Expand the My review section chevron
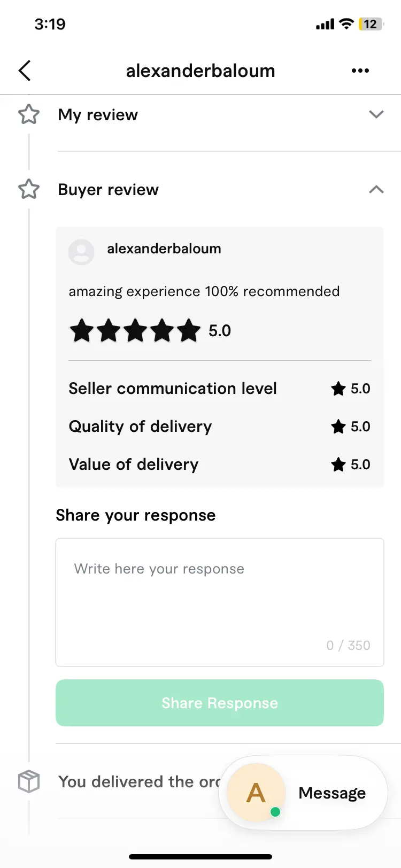This screenshot has width=401, height=868. [x=376, y=114]
